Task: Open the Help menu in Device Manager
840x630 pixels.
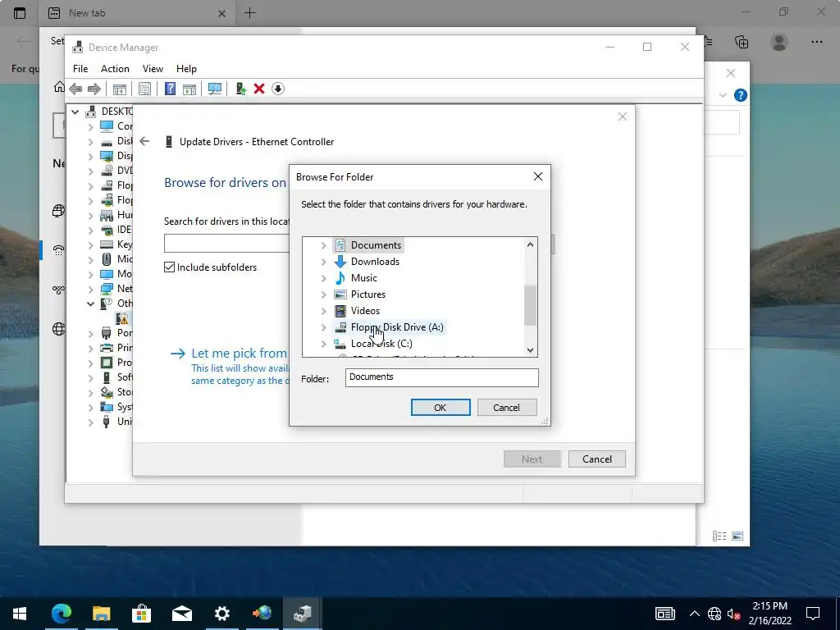Action: click(186, 69)
